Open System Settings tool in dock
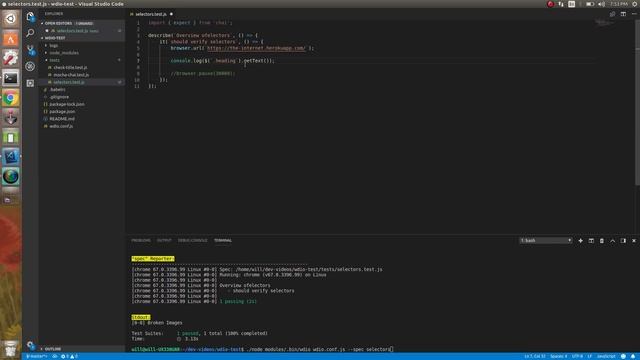640x360 pixels. coord(11,58)
